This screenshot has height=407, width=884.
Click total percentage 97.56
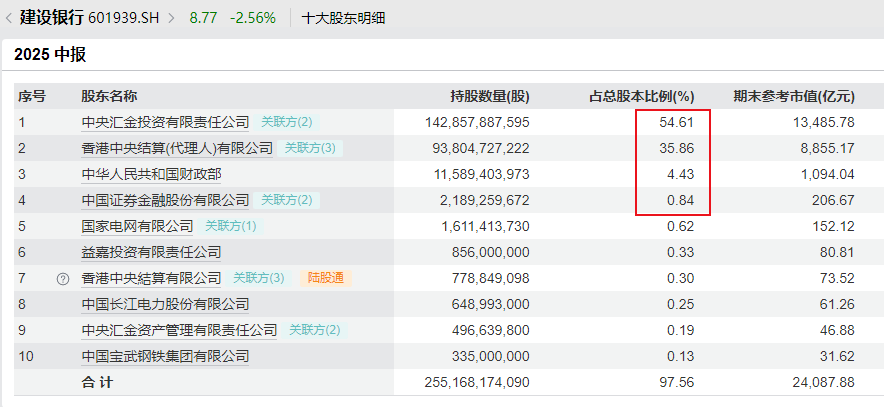click(677, 383)
